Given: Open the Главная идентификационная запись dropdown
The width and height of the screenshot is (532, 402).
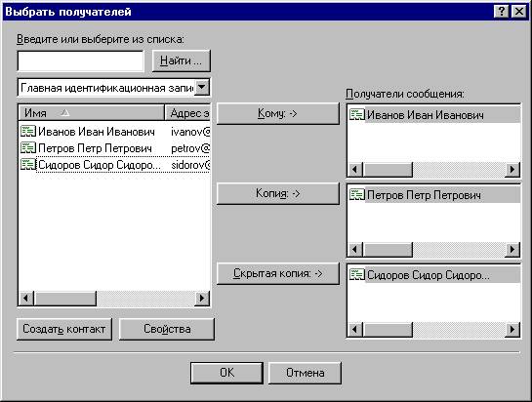Looking at the screenshot, I should pos(202,87).
